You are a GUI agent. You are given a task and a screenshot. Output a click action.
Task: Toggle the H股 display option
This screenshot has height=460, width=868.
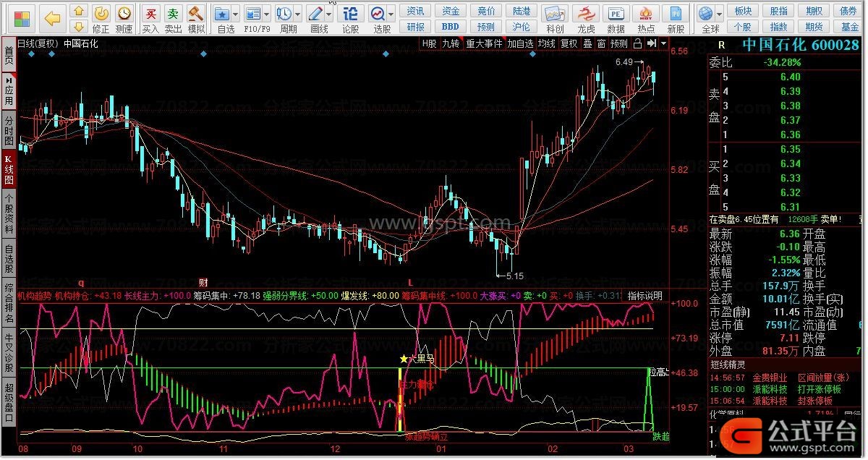pyautogui.click(x=430, y=43)
